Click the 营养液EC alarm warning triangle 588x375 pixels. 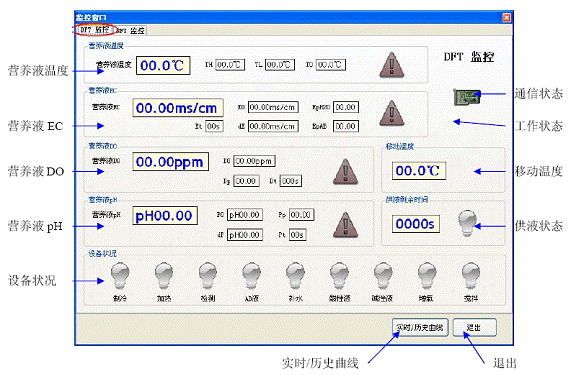392,113
